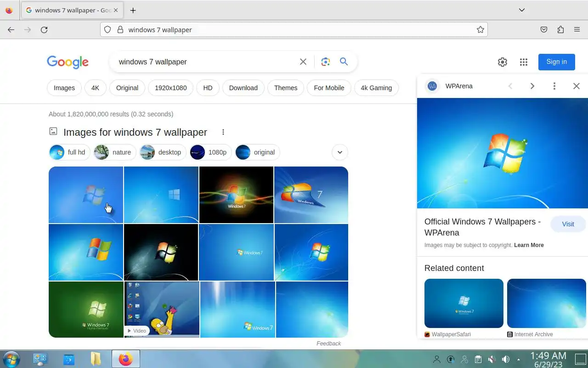
Task: Open volume speaker tray icon
Action: click(506, 359)
